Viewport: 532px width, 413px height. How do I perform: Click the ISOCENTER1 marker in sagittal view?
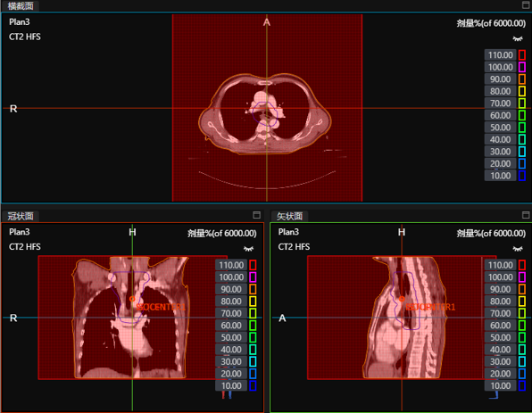coord(402,299)
